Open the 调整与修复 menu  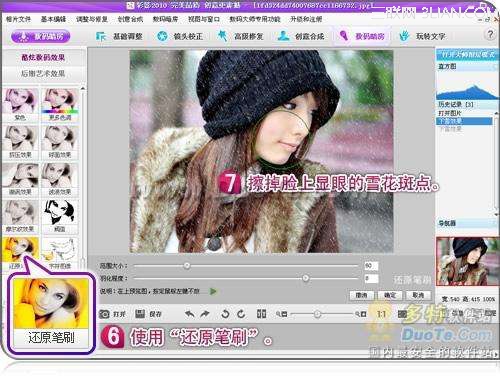(92, 19)
